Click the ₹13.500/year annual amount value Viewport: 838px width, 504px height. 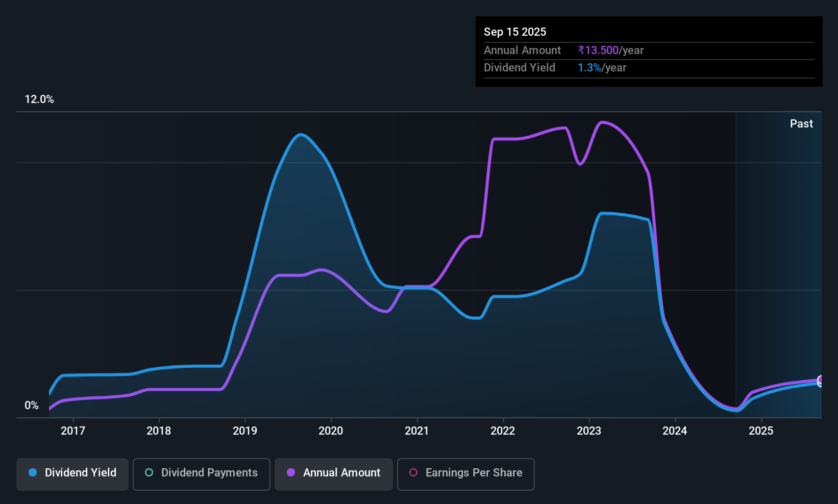coord(611,51)
